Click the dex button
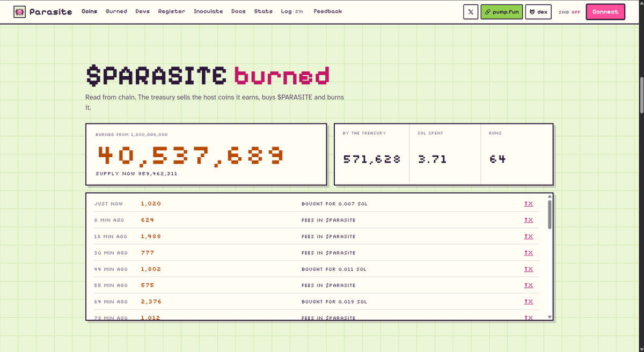Screen dimensions: 644x352 539,12
